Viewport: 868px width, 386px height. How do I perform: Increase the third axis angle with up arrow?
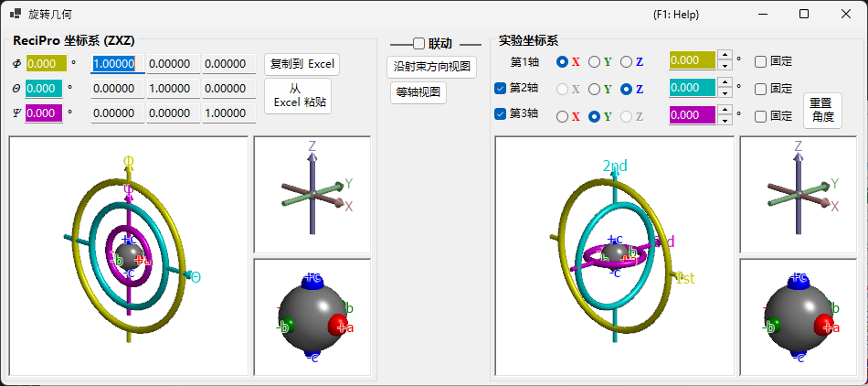(724, 110)
